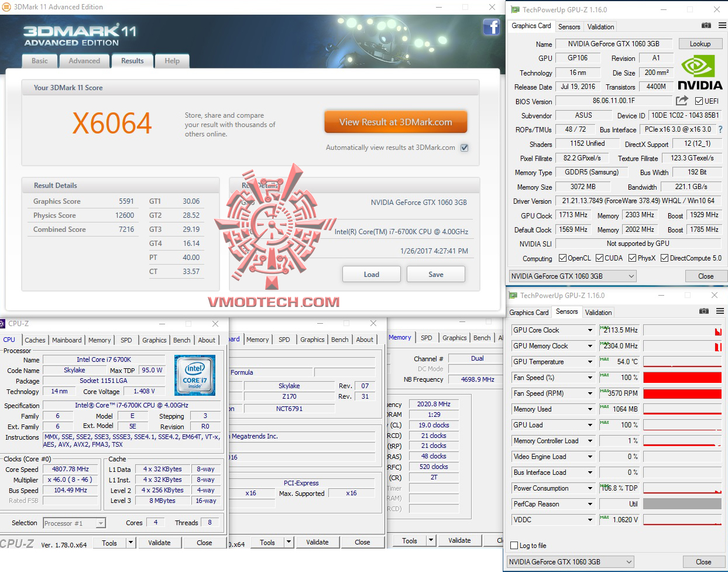
Task: Click the Bus Interface question mark icon
Action: tap(720, 129)
